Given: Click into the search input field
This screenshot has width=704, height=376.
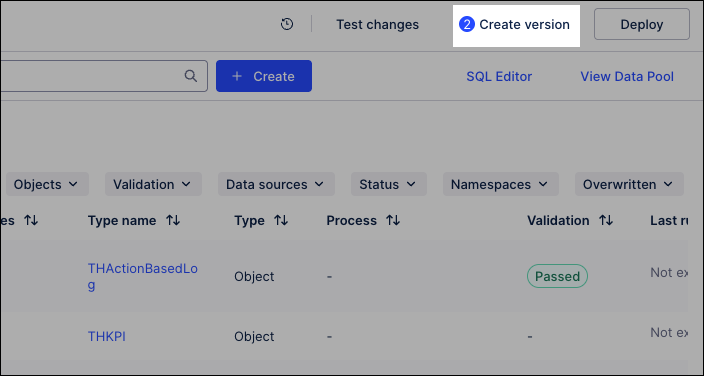Looking at the screenshot, I should (x=104, y=76).
